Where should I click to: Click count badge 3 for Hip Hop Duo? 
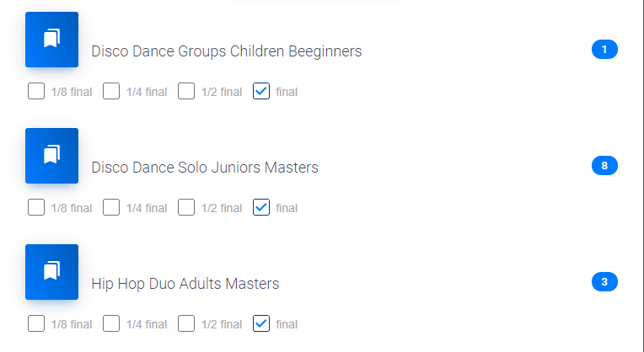coord(604,282)
